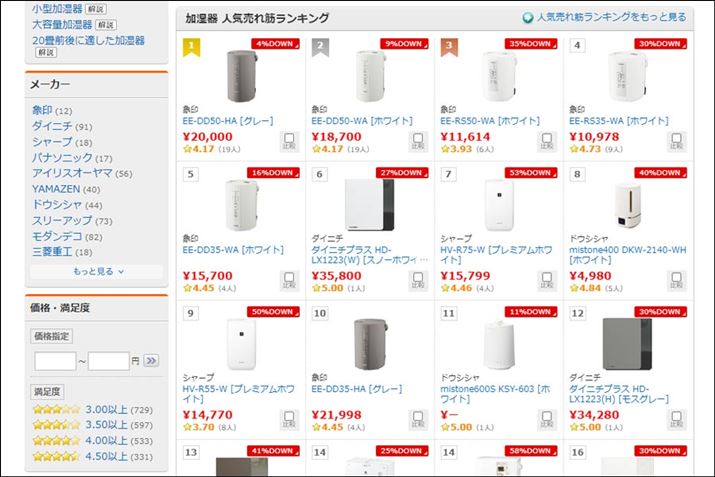Click the minimum price input field
The height and width of the screenshot is (477, 715).
[55, 360]
